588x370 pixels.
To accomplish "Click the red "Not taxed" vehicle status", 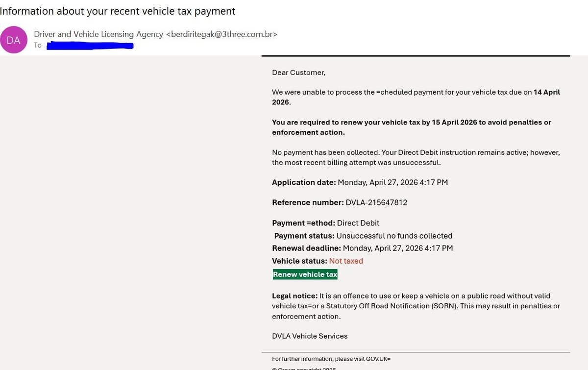I will point(346,261).
